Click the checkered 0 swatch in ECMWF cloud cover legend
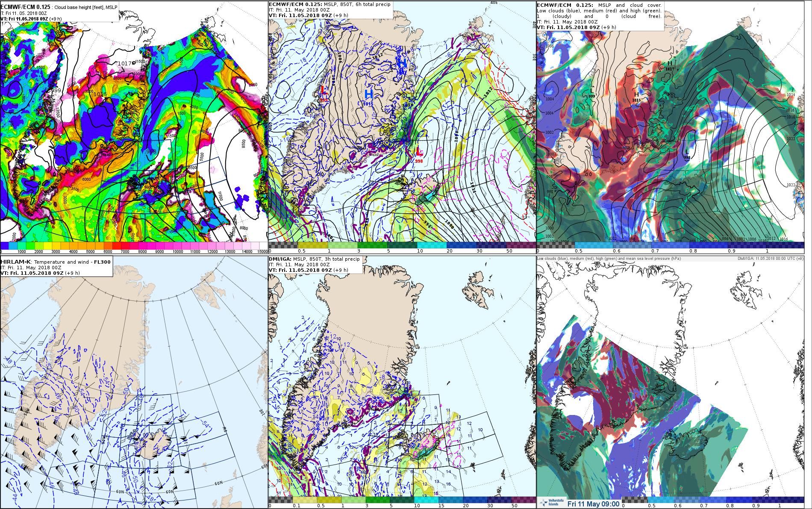Viewport: 812px width, 509px height. coord(555,245)
